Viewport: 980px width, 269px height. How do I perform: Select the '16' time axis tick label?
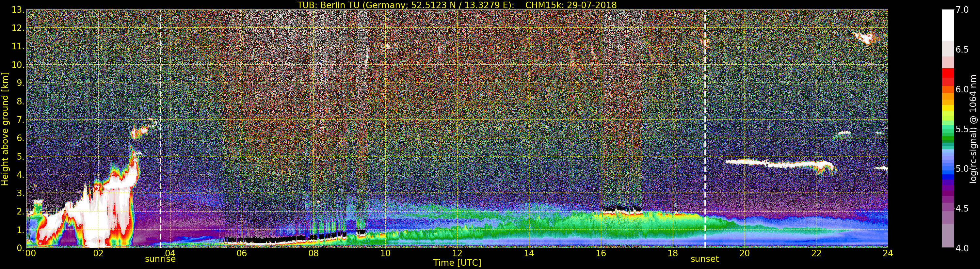[601, 253]
